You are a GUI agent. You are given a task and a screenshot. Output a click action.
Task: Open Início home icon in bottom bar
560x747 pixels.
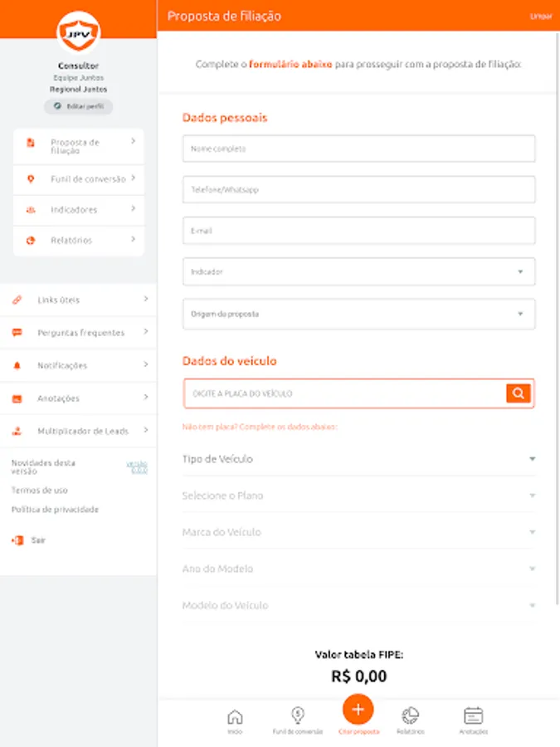pos(236,717)
